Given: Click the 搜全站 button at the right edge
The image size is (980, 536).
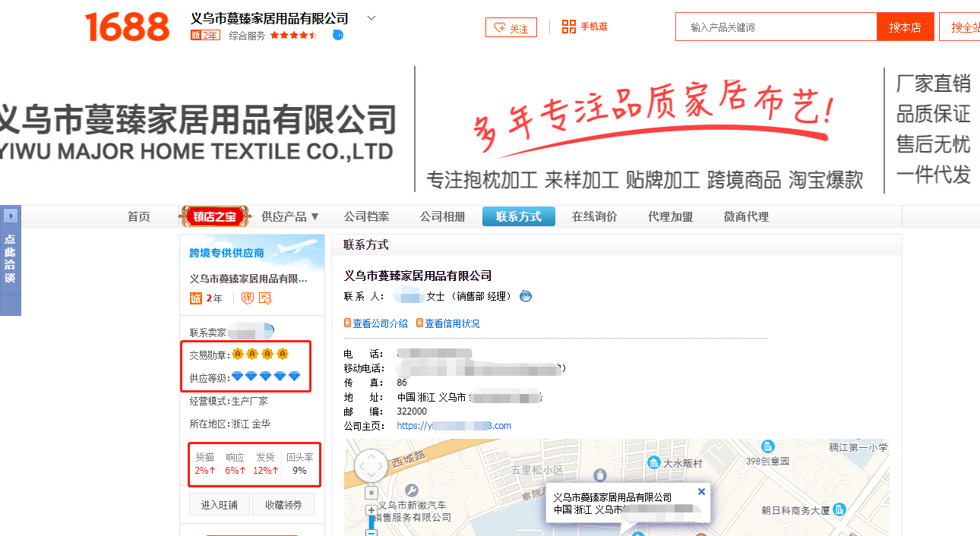Looking at the screenshot, I should (x=961, y=27).
